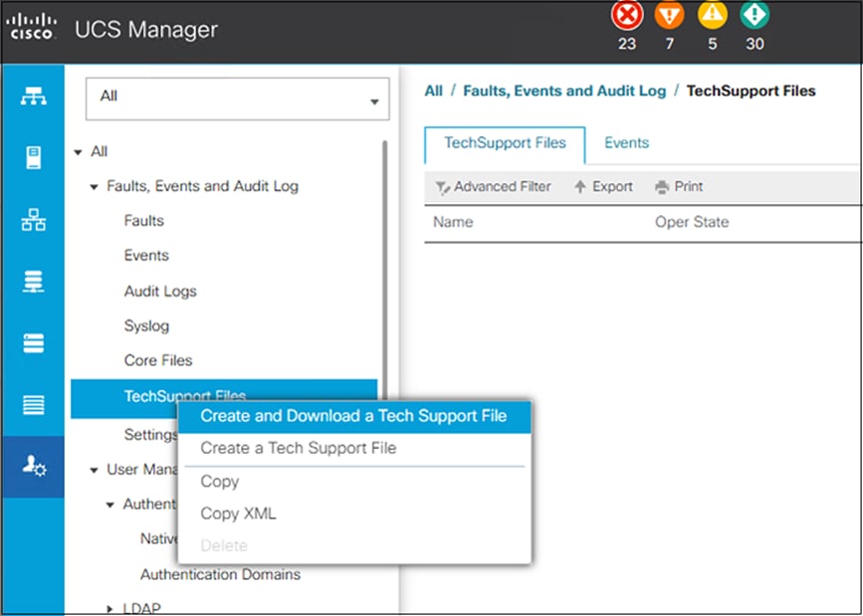Collapse Faults, Events and Audit Log node
This screenshot has width=863, height=616.
pos(95,187)
